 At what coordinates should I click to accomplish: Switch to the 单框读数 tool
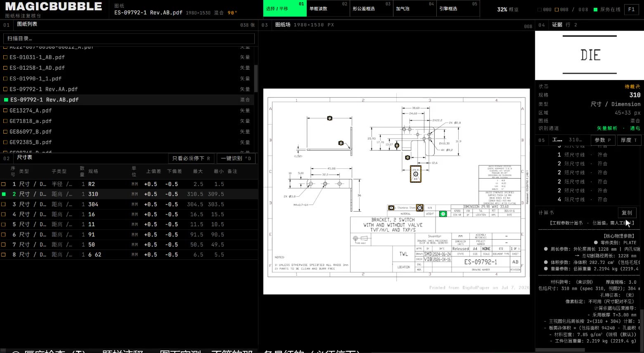pos(328,9)
